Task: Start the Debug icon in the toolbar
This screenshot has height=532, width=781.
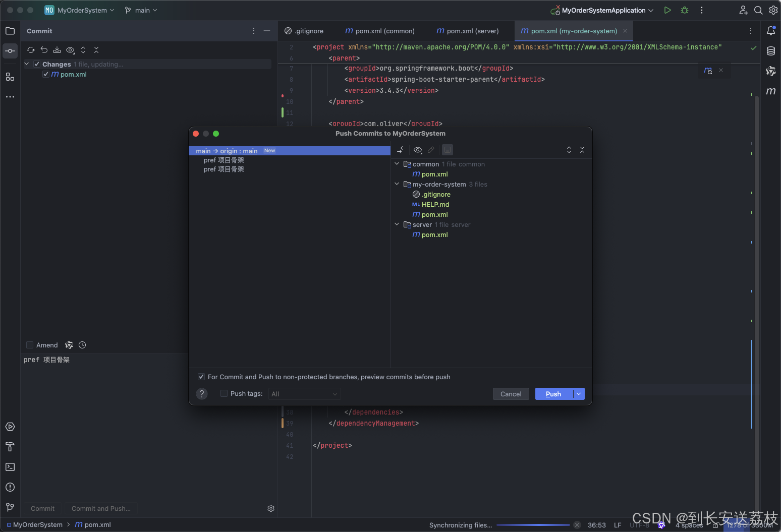Action: tap(684, 10)
